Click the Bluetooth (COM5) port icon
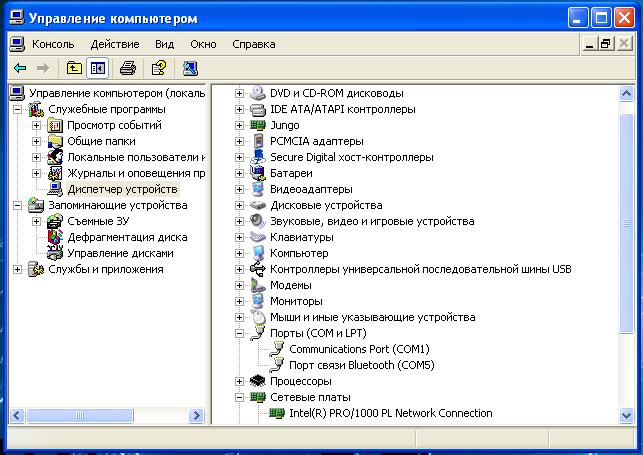The width and height of the screenshot is (643, 455). coord(277,365)
